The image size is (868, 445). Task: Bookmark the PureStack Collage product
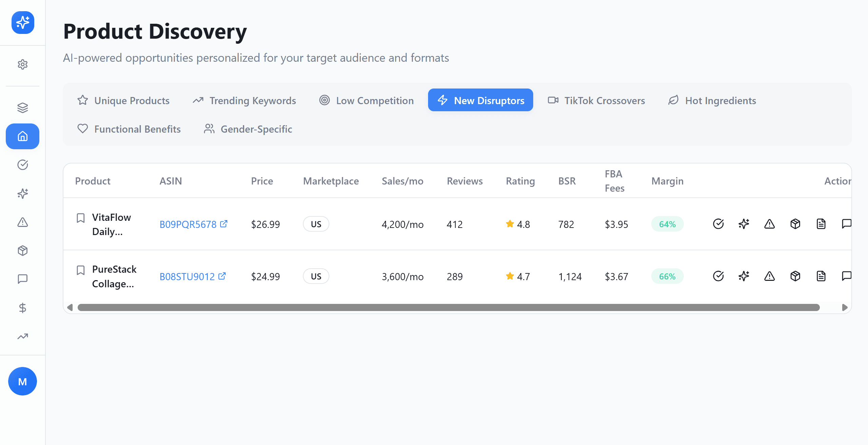point(80,270)
